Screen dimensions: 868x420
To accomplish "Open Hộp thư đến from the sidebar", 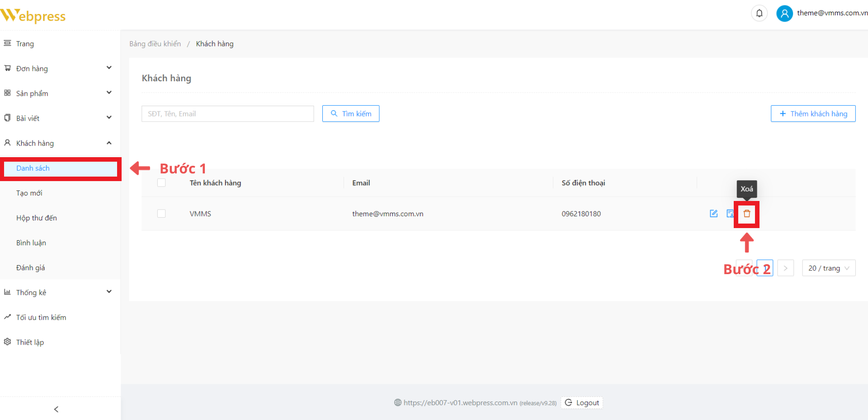I will (x=37, y=218).
